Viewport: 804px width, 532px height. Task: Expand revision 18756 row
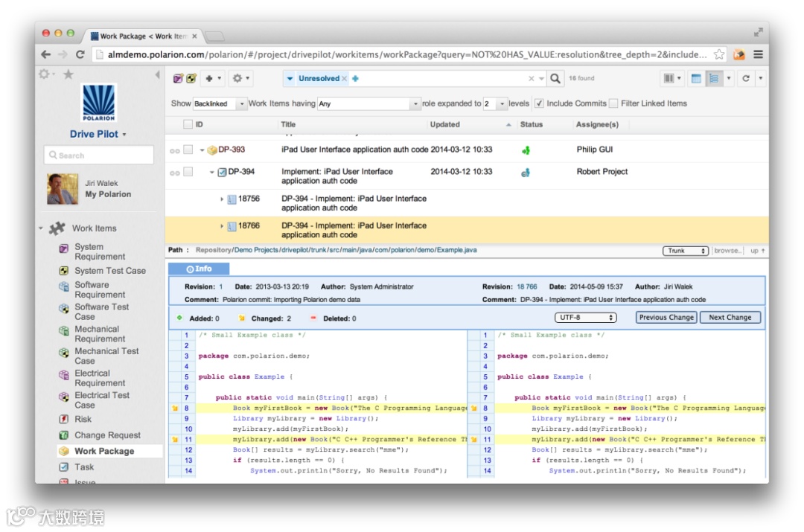click(x=222, y=199)
